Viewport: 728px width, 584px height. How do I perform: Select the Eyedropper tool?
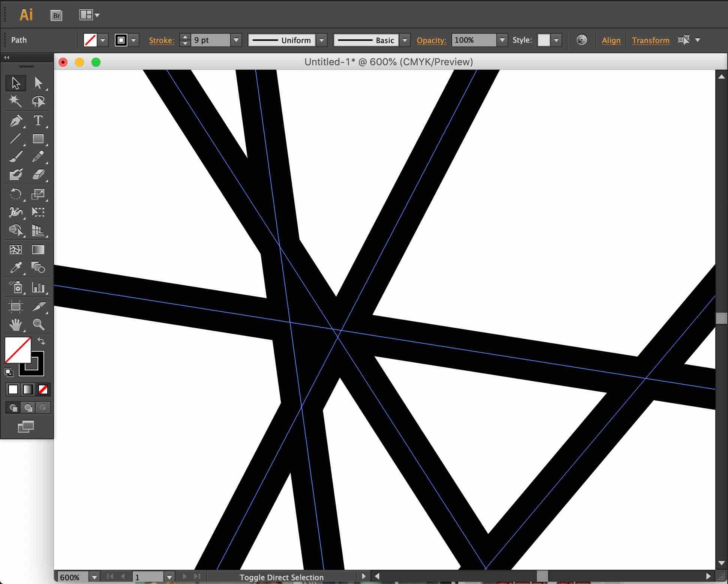tap(16, 268)
